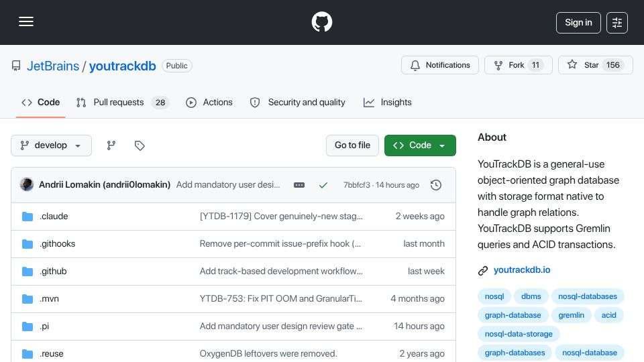Open the .reuse folder

[52, 354]
